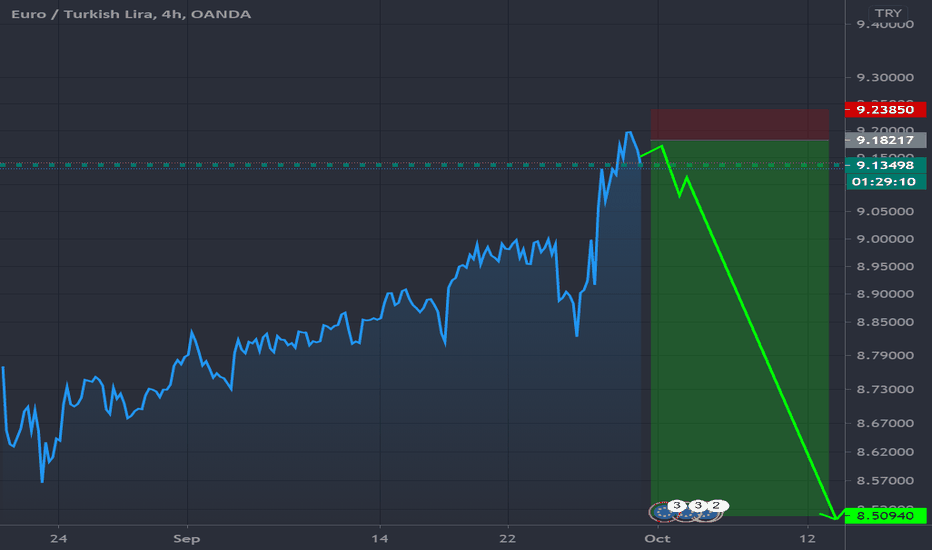Click the 8.95000 price axis label
932x550 pixels.
(885, 266)
